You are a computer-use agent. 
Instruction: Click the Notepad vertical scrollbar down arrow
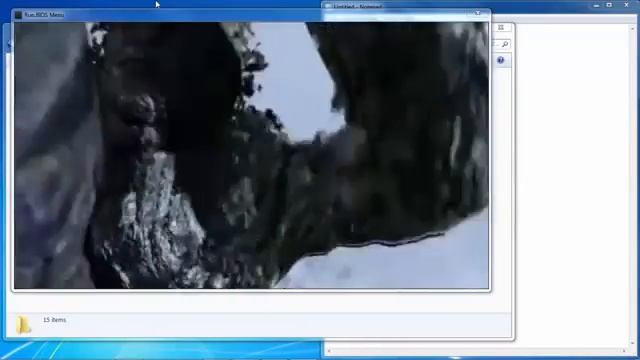tap(633, 343)
